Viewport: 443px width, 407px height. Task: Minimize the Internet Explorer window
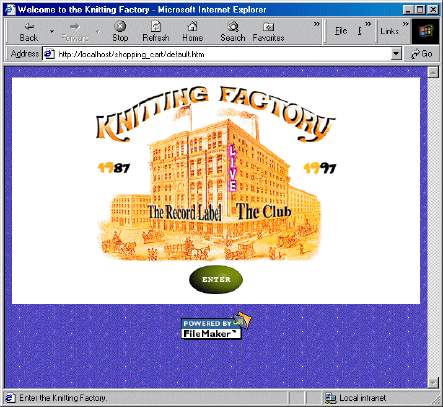pyautogui.click(x=409, y=10)
